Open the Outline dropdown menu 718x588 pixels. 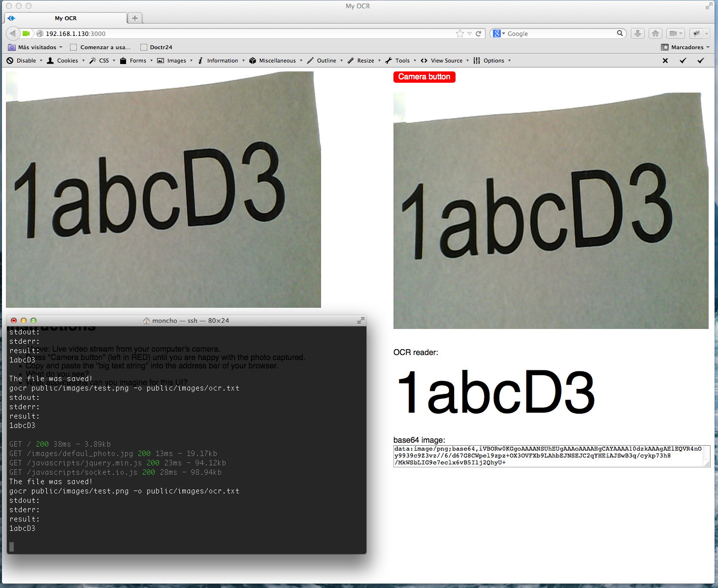[325, 61]
